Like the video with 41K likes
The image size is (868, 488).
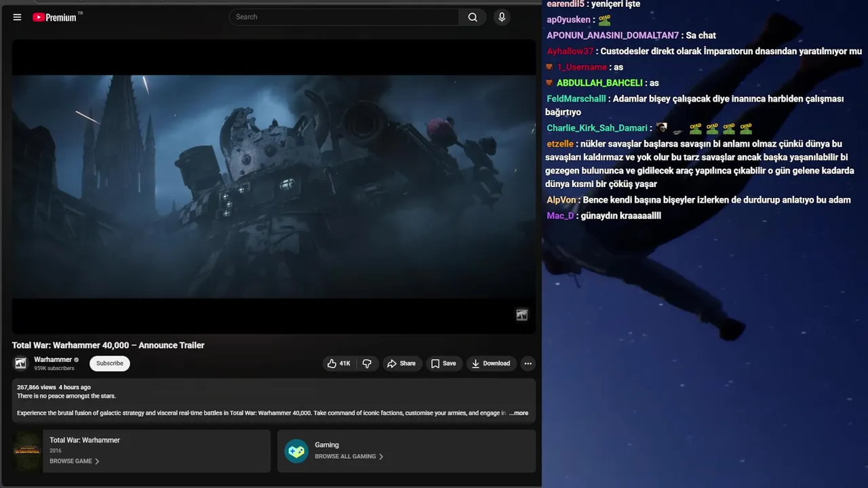[338, 363]
